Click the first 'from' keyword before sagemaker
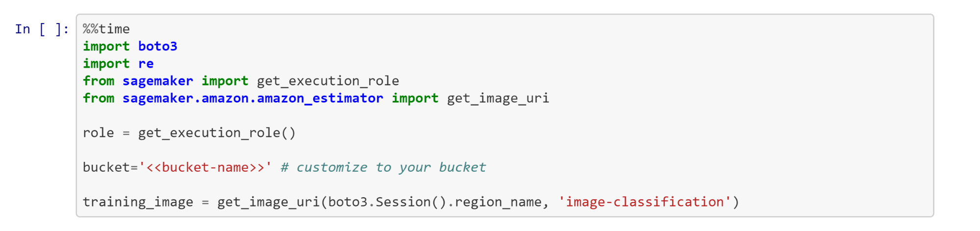The height and width of the screenshot is (231, 980). 98,81
